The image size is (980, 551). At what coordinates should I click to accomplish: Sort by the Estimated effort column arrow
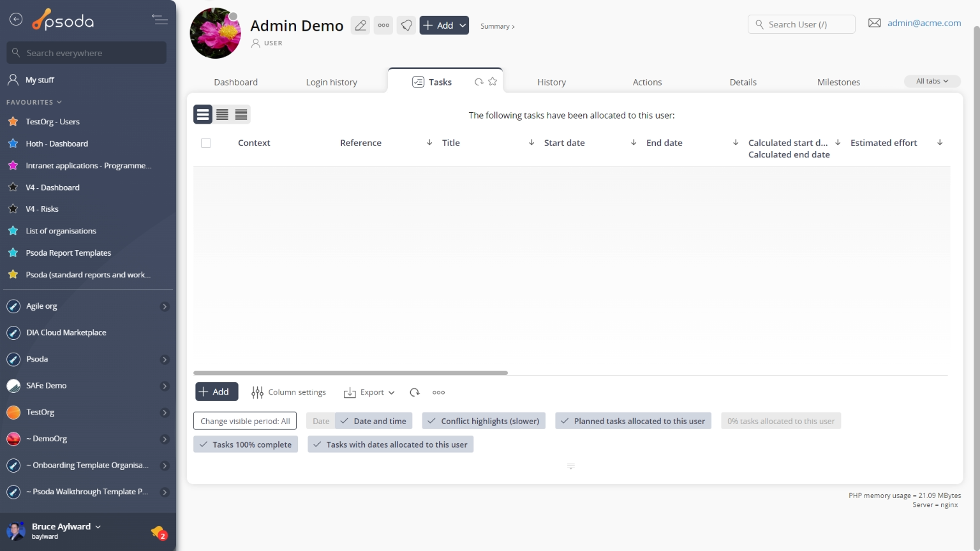940,142
